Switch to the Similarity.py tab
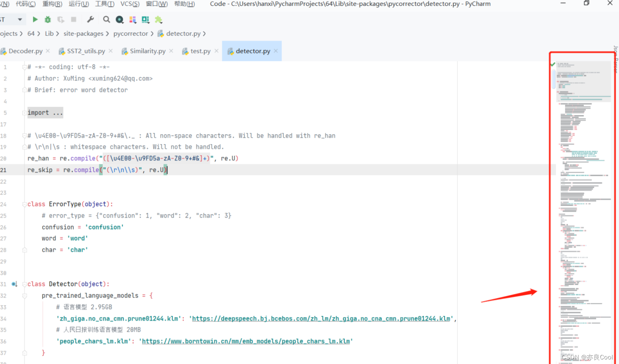The height and width of the screenshot is (364, 619). click(147, 51)
